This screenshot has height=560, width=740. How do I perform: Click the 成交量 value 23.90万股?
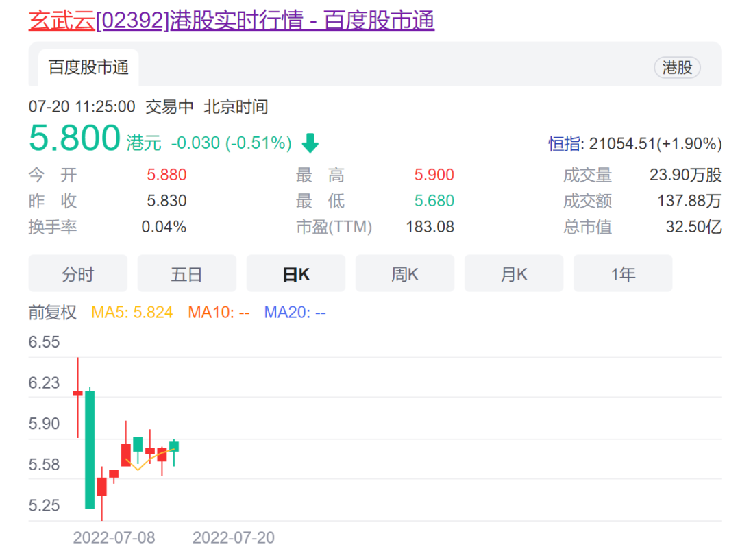click(x=686, y=175)
